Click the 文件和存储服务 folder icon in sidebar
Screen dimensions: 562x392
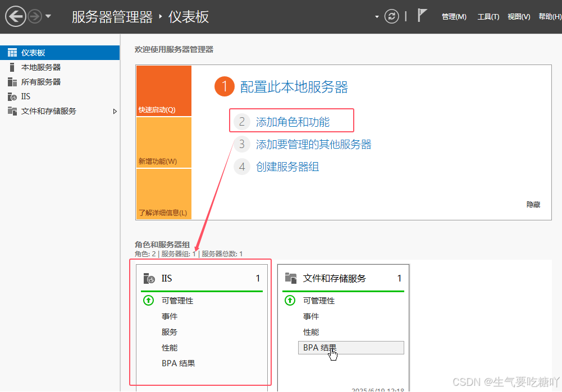pyautogui.click(x=12, y=111)
